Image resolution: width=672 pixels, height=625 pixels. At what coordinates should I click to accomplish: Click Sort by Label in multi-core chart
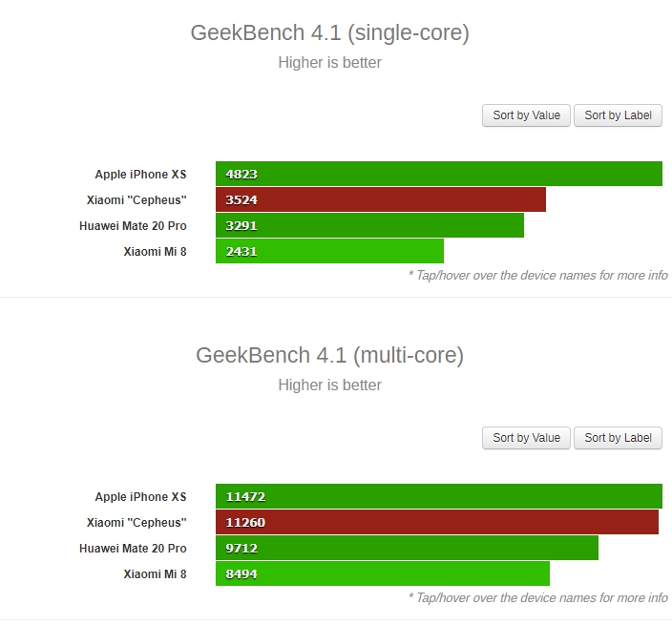[x=618, y=438]
